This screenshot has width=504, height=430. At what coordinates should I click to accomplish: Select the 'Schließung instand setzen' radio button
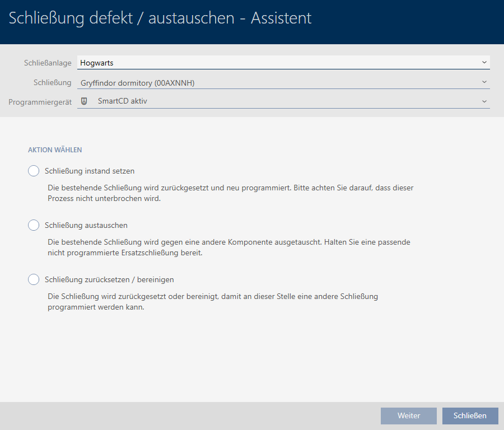(34, 171)
